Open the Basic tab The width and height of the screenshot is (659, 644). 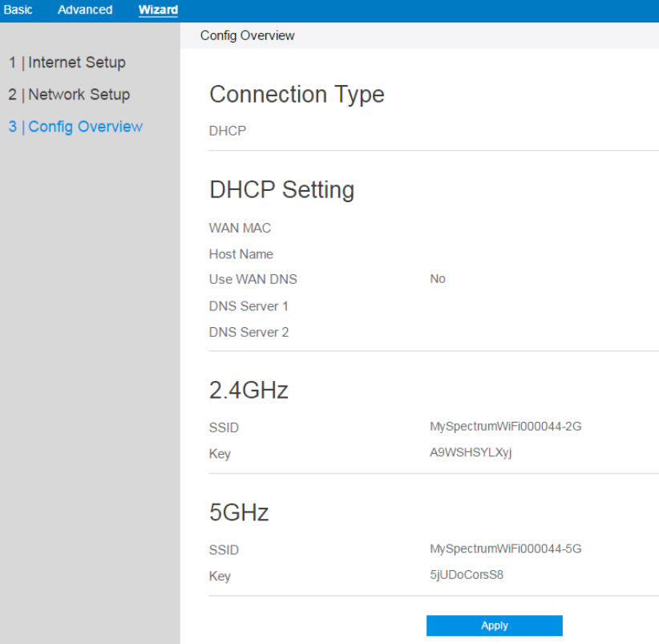click(18, 10)
